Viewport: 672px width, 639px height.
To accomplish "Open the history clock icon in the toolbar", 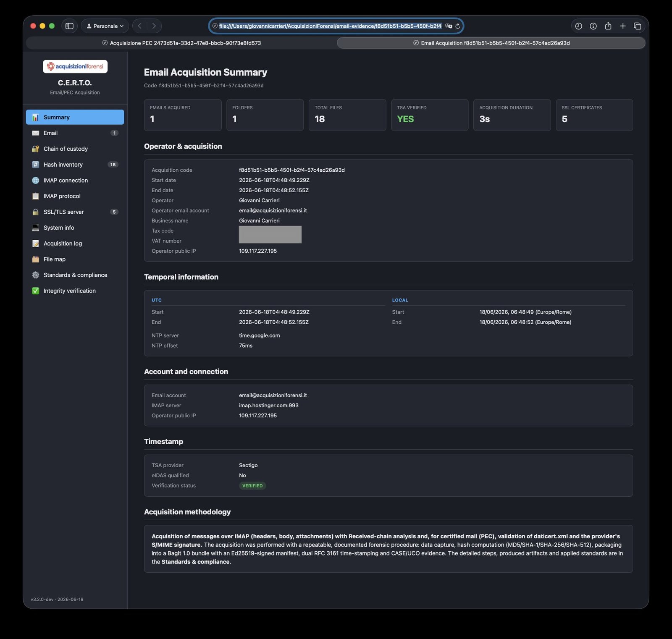I will coord(578,26).
